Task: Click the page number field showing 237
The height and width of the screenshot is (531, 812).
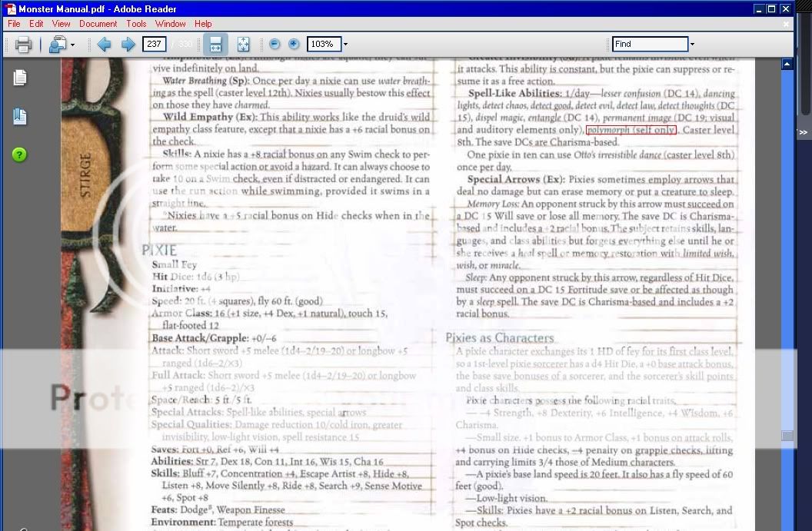Action: pos(155,45)
